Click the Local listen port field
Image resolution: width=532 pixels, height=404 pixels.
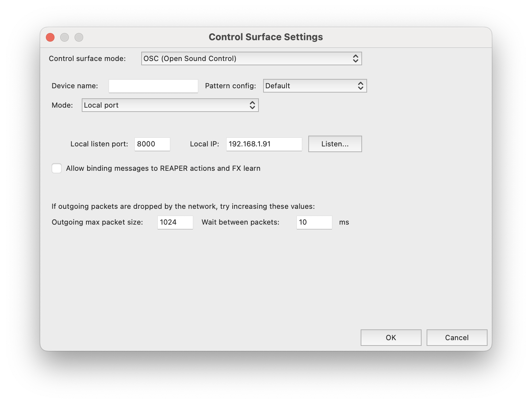tap(152, 144)
